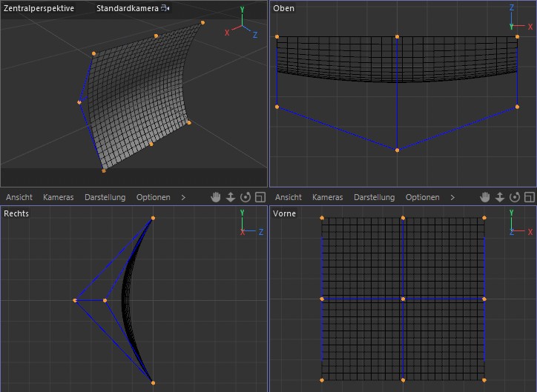Toggle maximize icon of the Vorne viewport
537x392 pixels.
(529, 197)
